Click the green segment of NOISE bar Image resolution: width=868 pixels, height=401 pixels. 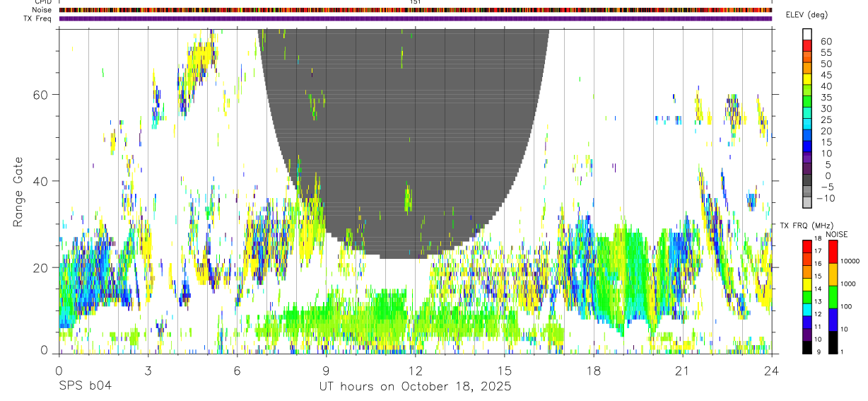(x=833, y=297)
